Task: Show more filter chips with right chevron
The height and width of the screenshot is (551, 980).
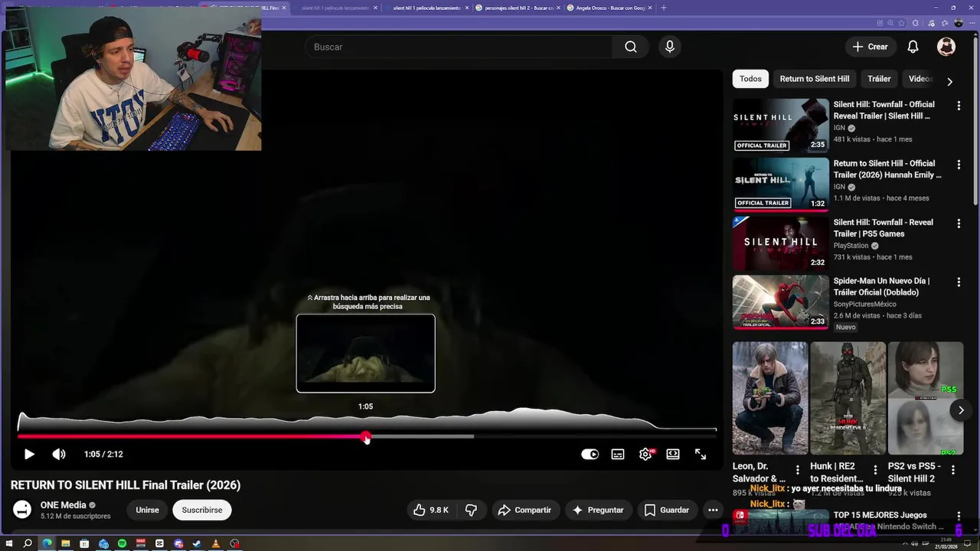Action: [949, 81]
